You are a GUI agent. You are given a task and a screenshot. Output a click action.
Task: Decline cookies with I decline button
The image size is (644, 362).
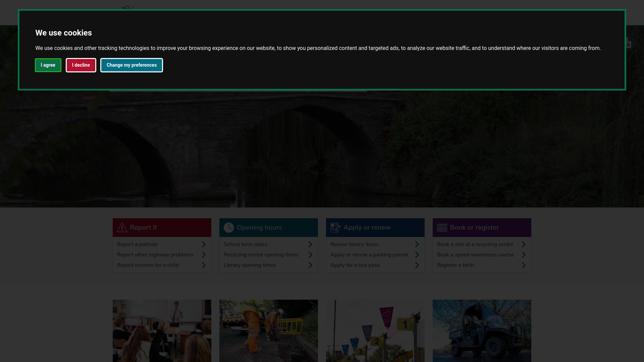point(81,65)
